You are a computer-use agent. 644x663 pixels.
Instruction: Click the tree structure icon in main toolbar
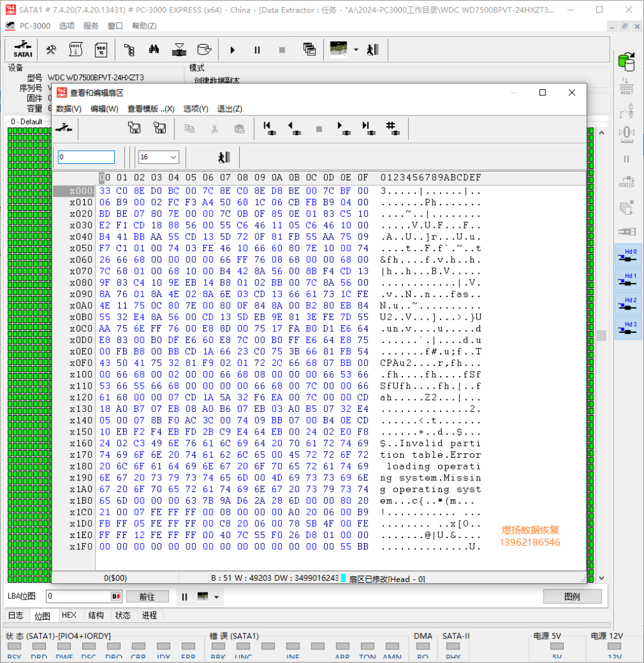point(130,50)
